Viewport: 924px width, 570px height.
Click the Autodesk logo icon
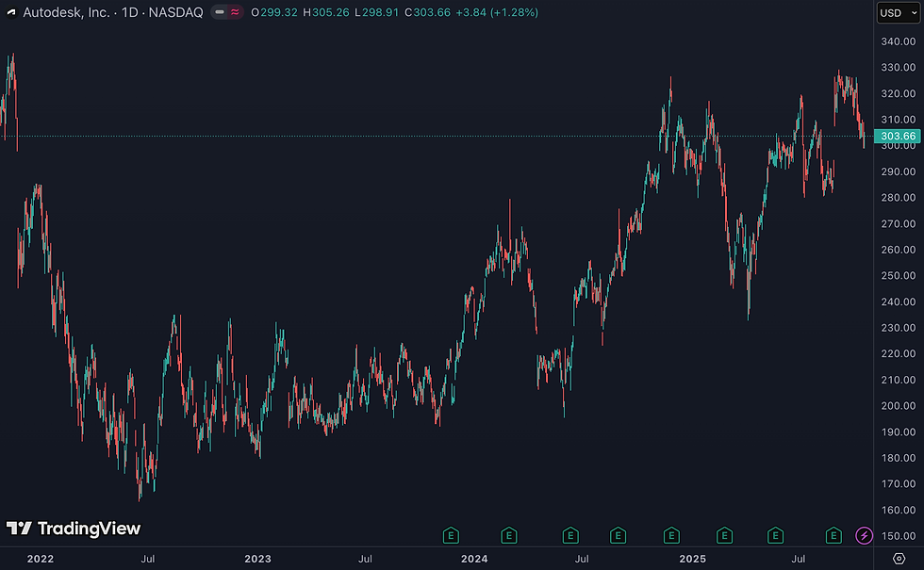coord(11,12)
